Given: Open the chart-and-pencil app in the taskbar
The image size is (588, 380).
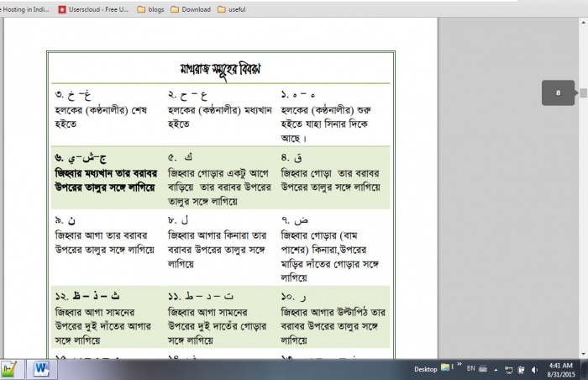Looking at the screenshot, I should tap(9, 369).
